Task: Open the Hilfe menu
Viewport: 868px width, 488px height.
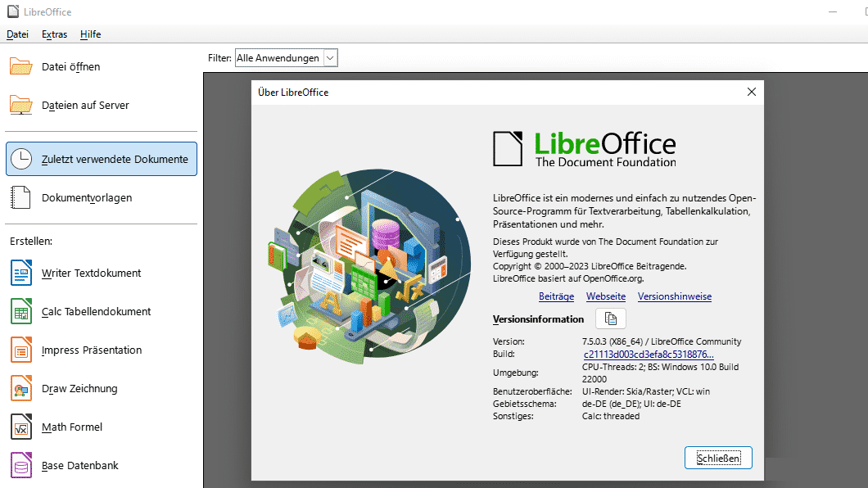Action: click(90, 34)
